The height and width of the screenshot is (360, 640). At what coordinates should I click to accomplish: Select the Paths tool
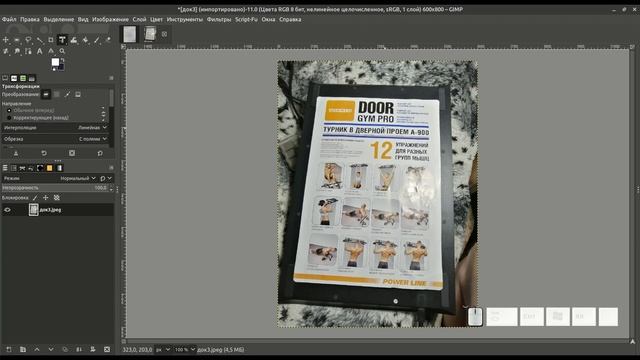coord(28,51)
